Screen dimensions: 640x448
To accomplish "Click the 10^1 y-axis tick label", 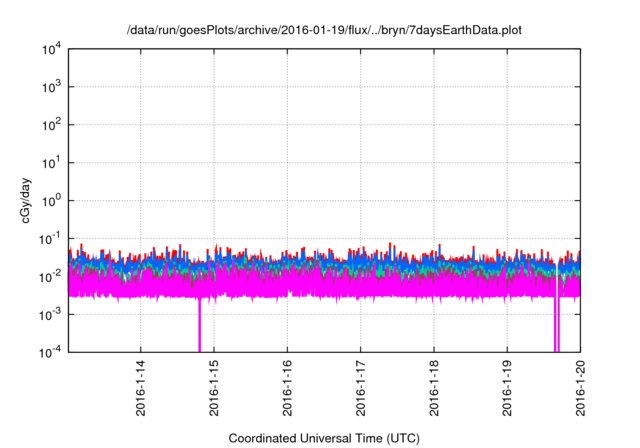I will pos(52,163).
